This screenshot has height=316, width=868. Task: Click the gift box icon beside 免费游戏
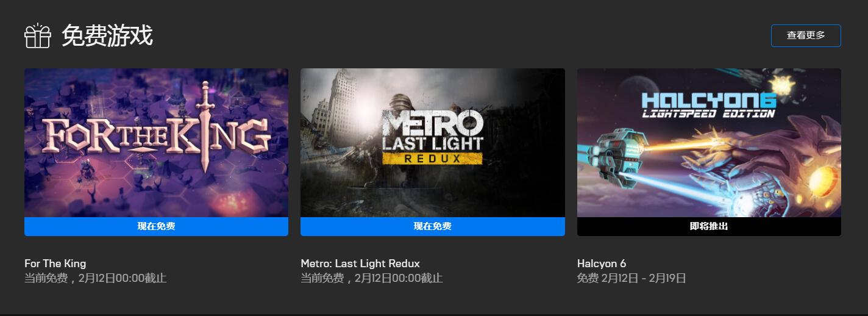click(x=37, y=35)
